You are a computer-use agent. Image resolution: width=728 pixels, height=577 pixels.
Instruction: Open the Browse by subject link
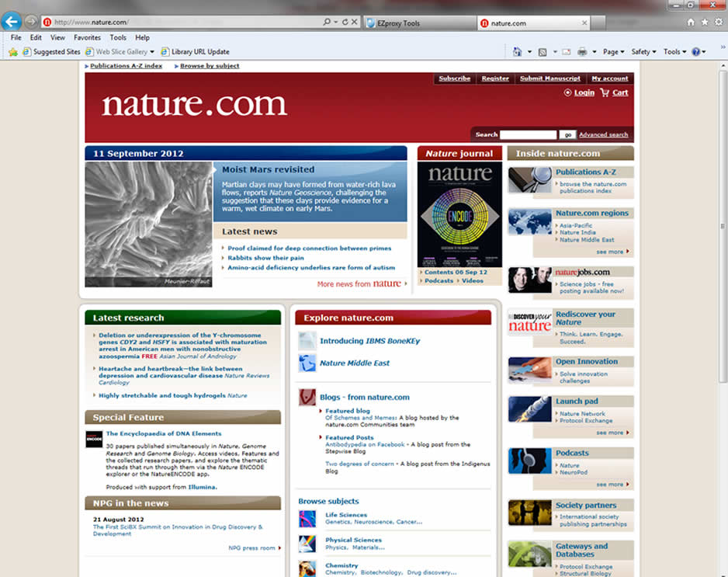tap(210, 66)
